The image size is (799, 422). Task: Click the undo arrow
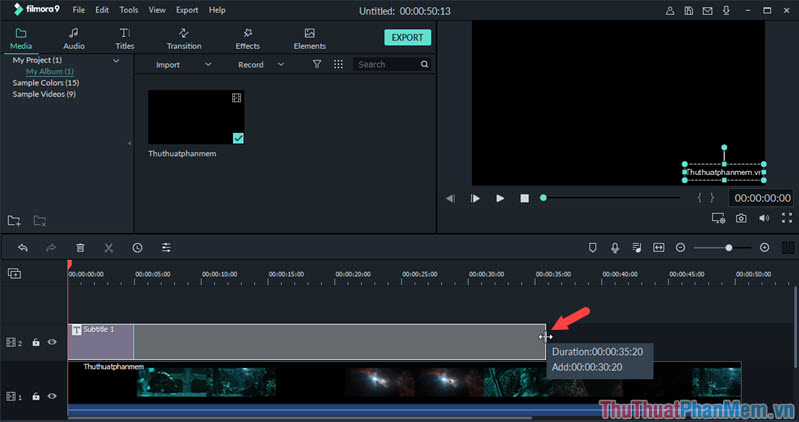[22, 248]
